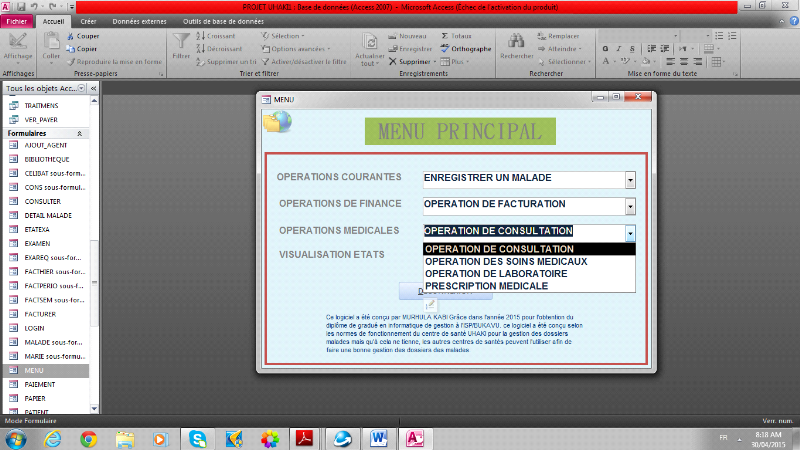Sort descending with Décroissant
This screenshot has height=450, width=800.
coord(219,49)
